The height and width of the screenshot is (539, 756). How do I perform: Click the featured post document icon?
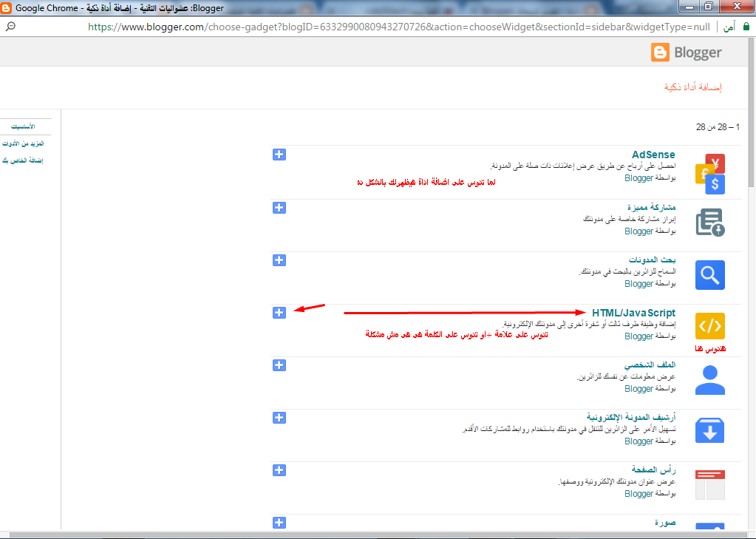click(710, 223)
